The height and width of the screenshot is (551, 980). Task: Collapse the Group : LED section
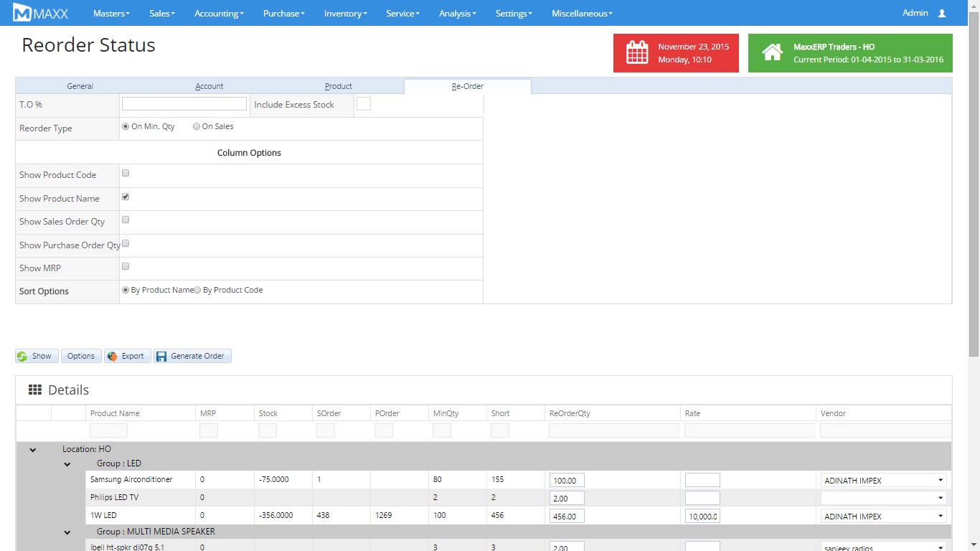67,464
